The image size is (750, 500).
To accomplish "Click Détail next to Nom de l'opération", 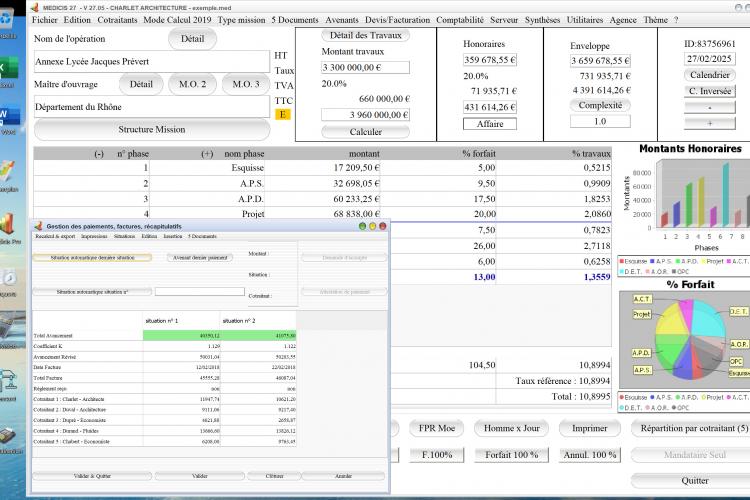I will [192, 39].
